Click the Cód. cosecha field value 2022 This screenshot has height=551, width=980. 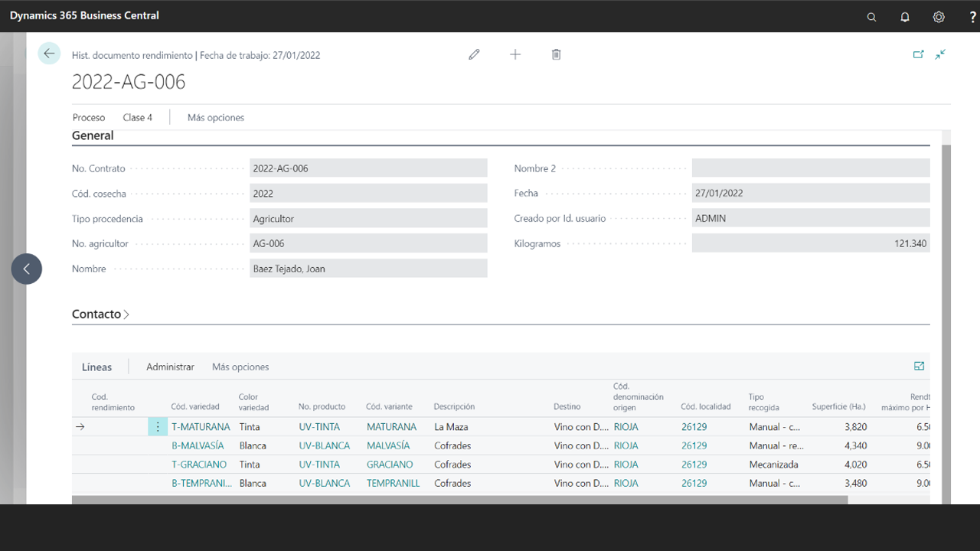(x=368, y=194)
